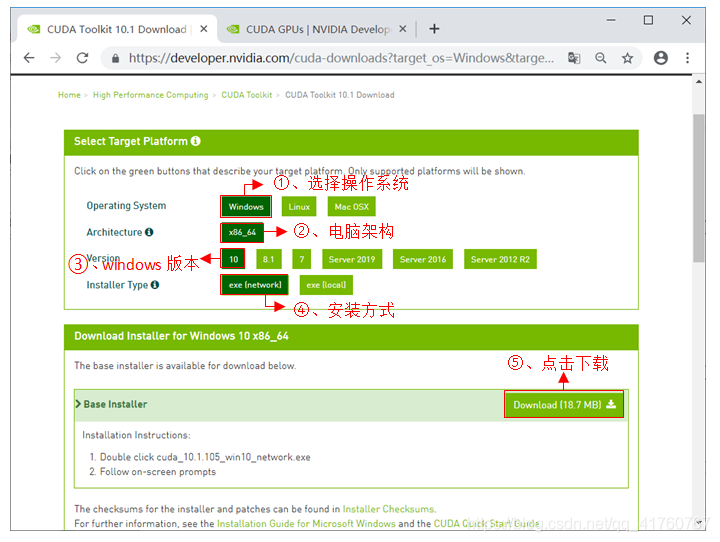Click Download (18.7 MB) button

point(564,405)
